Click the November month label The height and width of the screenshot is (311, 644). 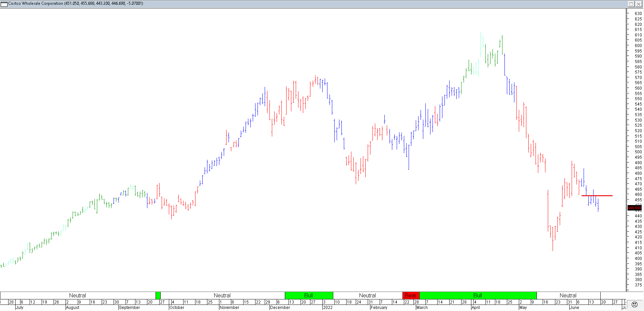coord(230,307)
